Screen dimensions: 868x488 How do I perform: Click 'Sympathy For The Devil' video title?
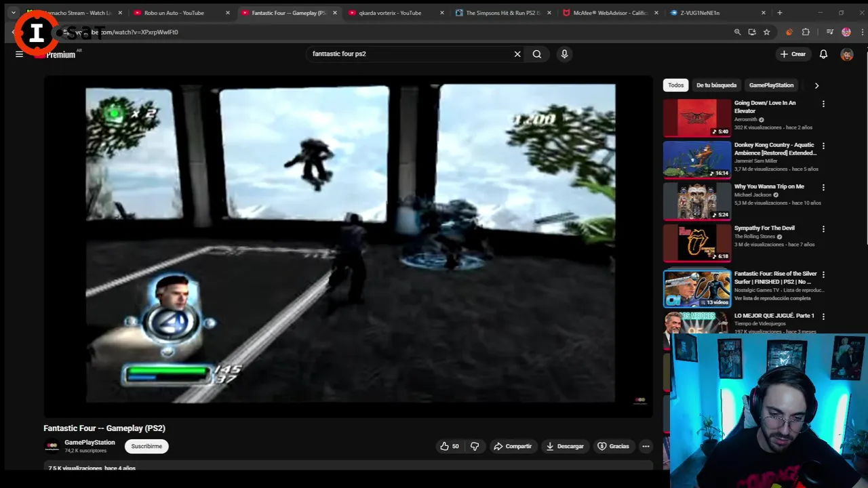(764, 228)
